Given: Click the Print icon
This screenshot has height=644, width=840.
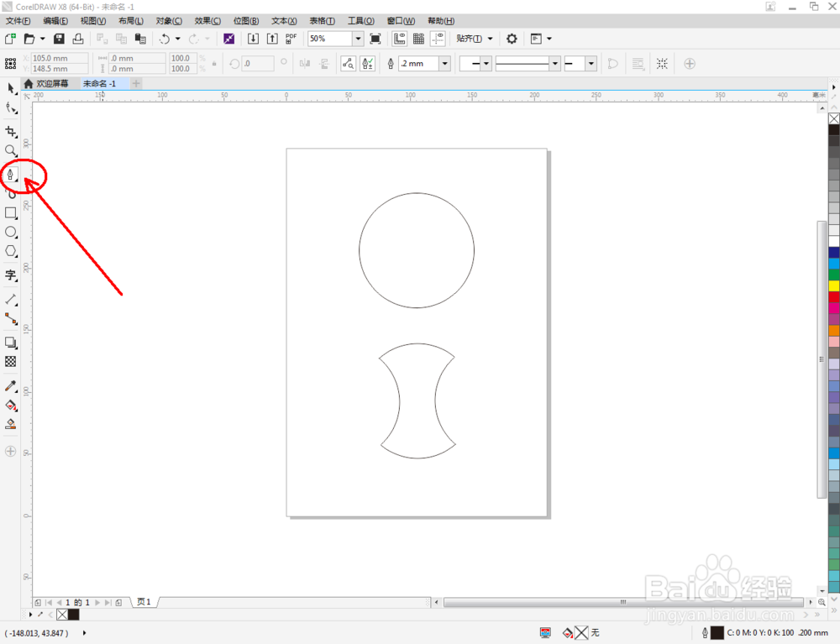Looking at the screenshot, I should (78, 39).
